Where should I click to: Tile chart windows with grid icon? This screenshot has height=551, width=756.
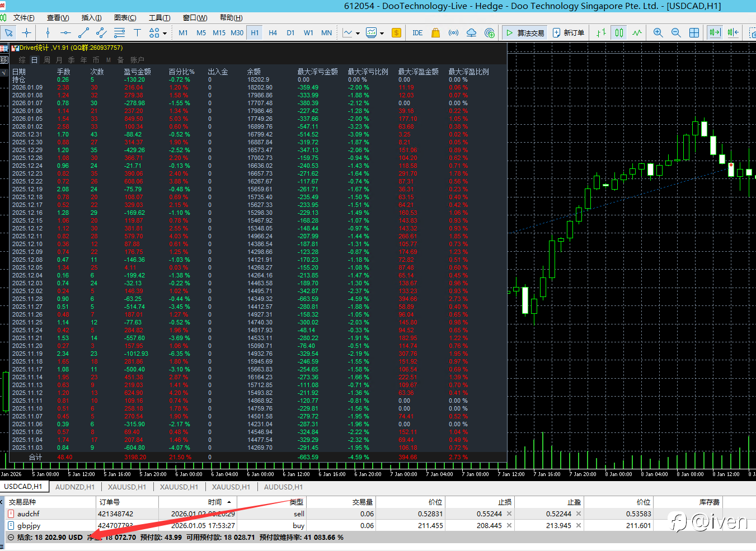click(694, 32)
